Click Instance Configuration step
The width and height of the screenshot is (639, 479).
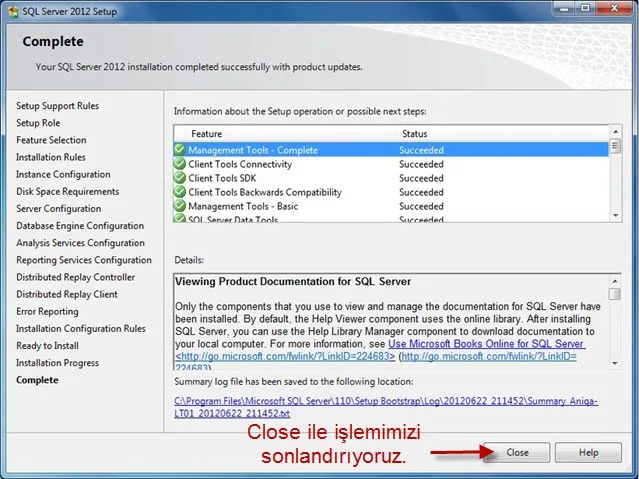click(x=63, y=174)
